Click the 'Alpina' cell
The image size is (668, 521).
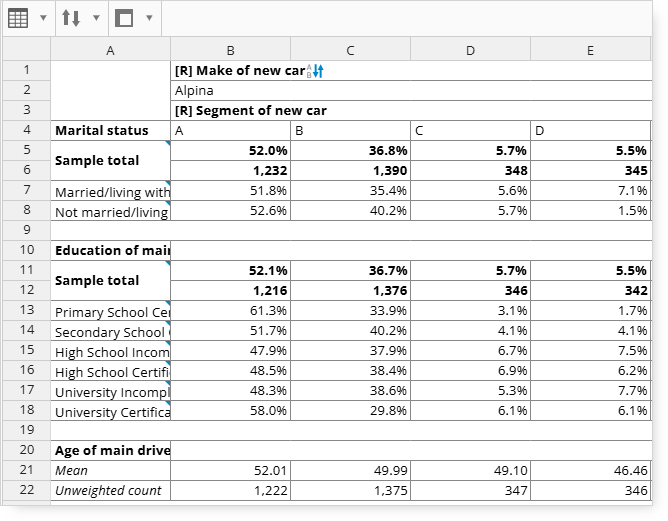click(411, 90)
